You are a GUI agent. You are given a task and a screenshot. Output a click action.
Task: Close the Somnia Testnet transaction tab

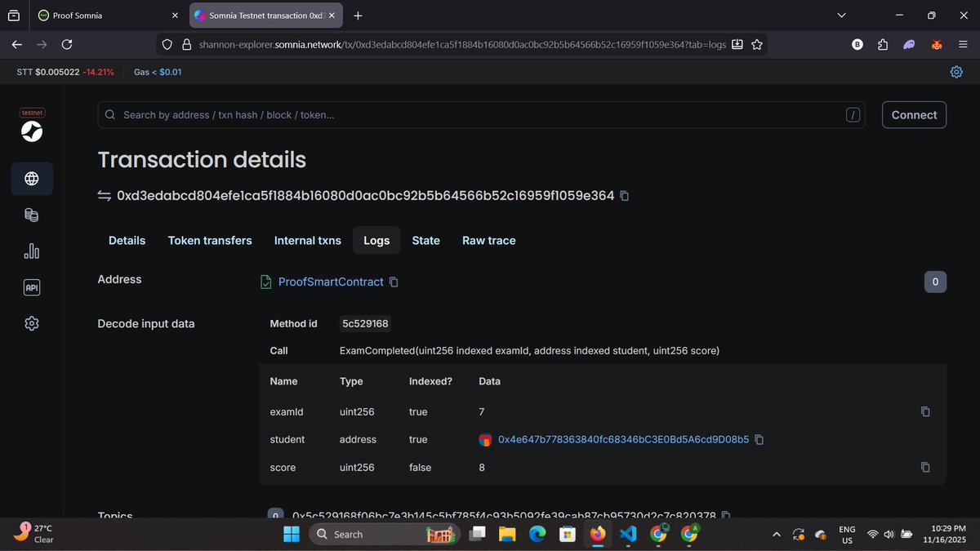pyautogui.click(x=332, y=16)
